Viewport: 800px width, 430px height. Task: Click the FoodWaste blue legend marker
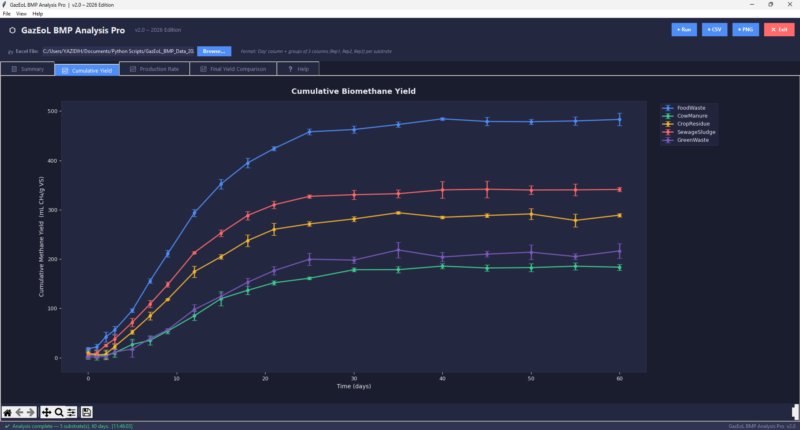[x=669, y=108]
